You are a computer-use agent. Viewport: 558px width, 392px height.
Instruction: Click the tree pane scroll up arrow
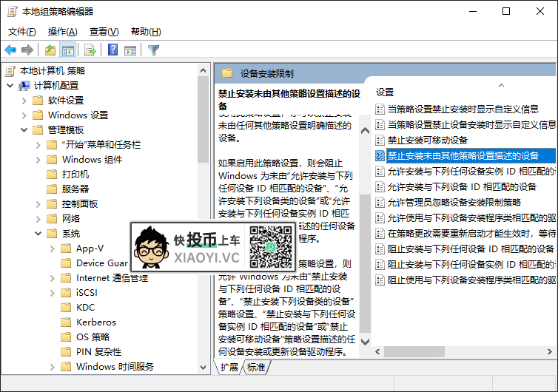pyautogui.click(x=204, y=70)
